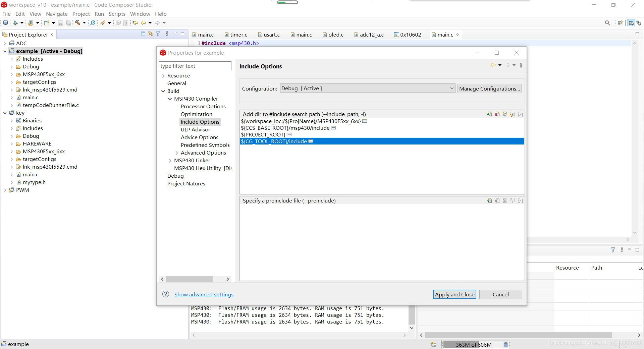Collapse the key project tree
This screenshot has width=644, height=349.
pyautogui.click(x=5, y=113)
